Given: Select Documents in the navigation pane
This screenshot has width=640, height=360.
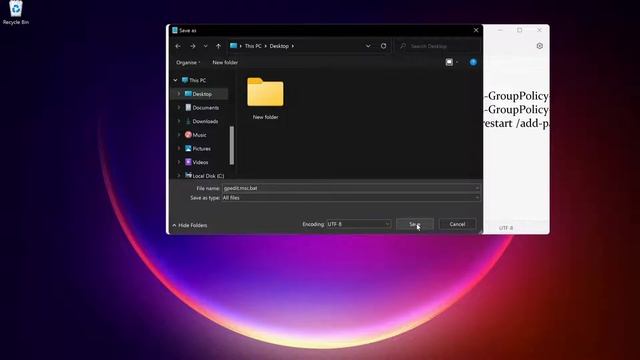Looking at the screenshot, I should tap(202, 108).
